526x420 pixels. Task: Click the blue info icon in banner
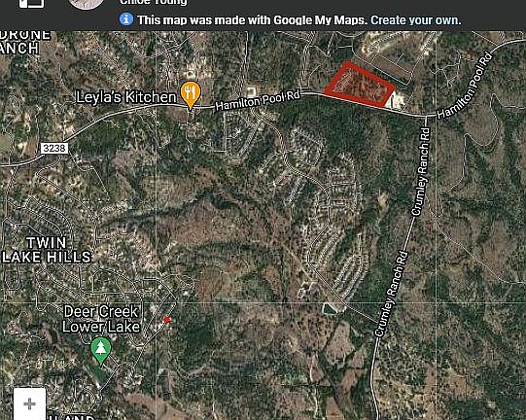pyautogui.click(x=126, y=19)
